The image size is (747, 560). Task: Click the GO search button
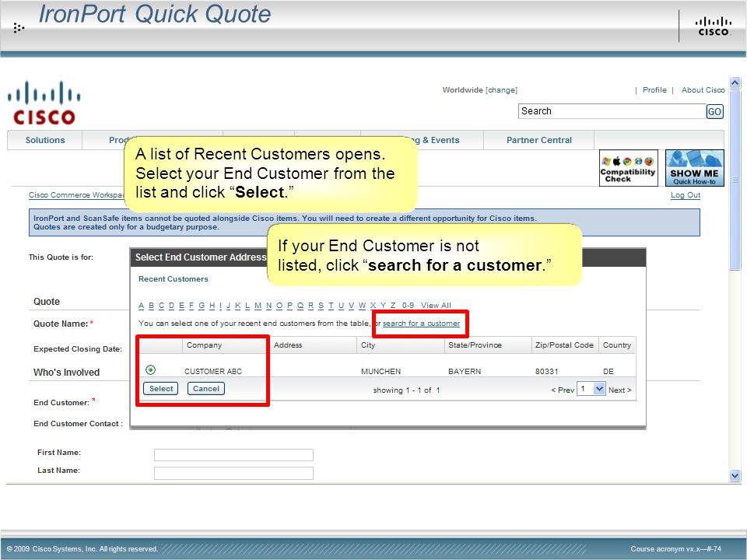click(x=714, y=111)
